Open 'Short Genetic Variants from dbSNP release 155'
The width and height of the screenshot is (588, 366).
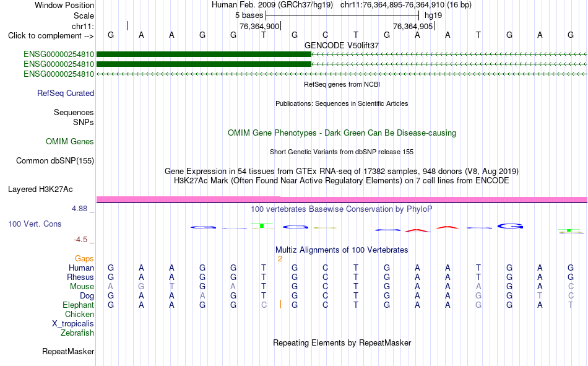pos(342,152)
